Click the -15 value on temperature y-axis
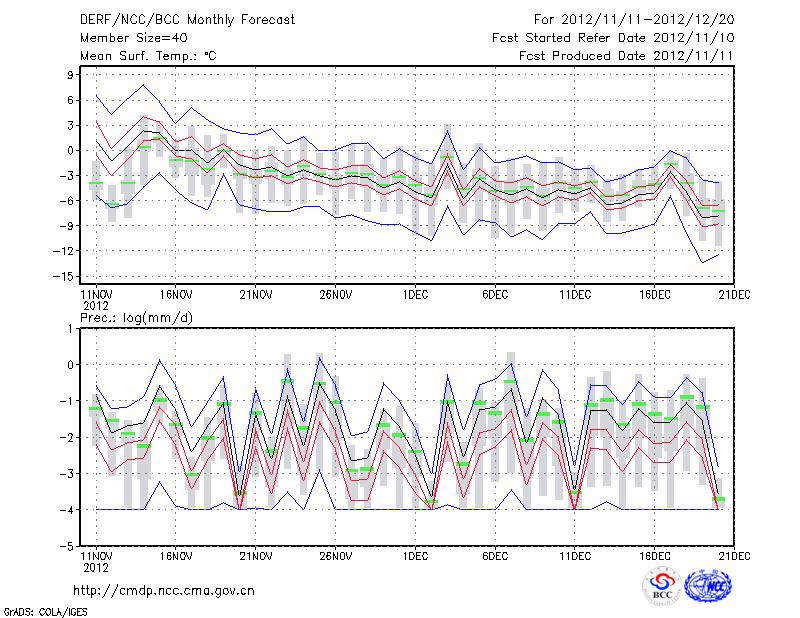 coord(66,276)
